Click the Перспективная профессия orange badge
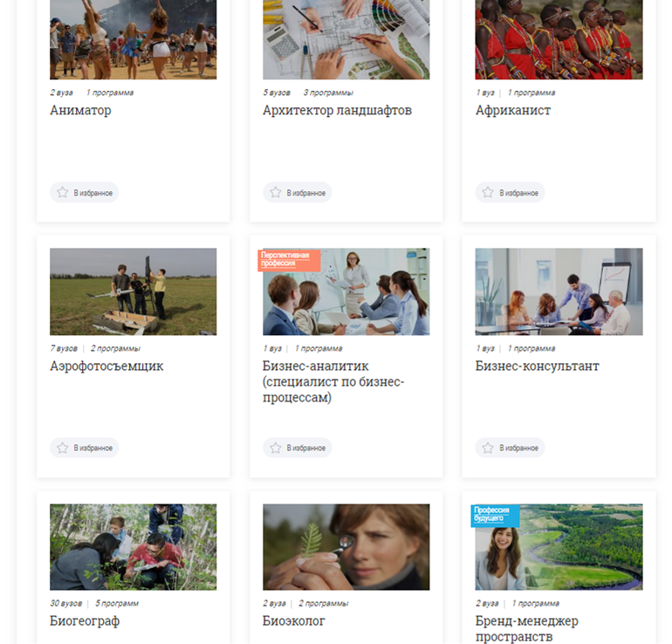Viewport: 672px width, 644px height. pyautogui.click(x=289, y=260)
